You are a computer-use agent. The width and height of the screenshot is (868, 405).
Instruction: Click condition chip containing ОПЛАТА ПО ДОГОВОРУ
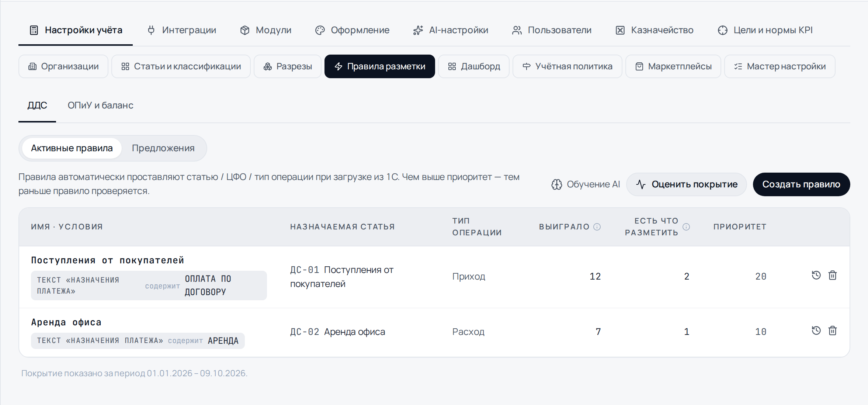point(149,285)
